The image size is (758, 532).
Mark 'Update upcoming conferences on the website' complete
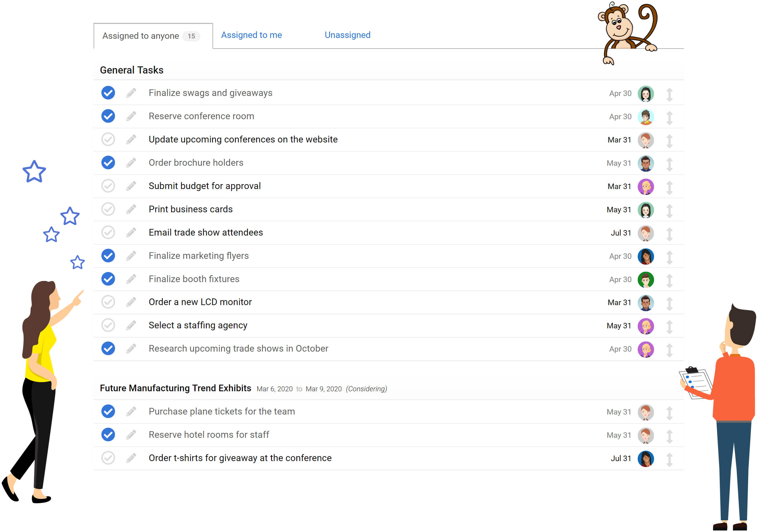pyautogui.click(x=108, y=139)
